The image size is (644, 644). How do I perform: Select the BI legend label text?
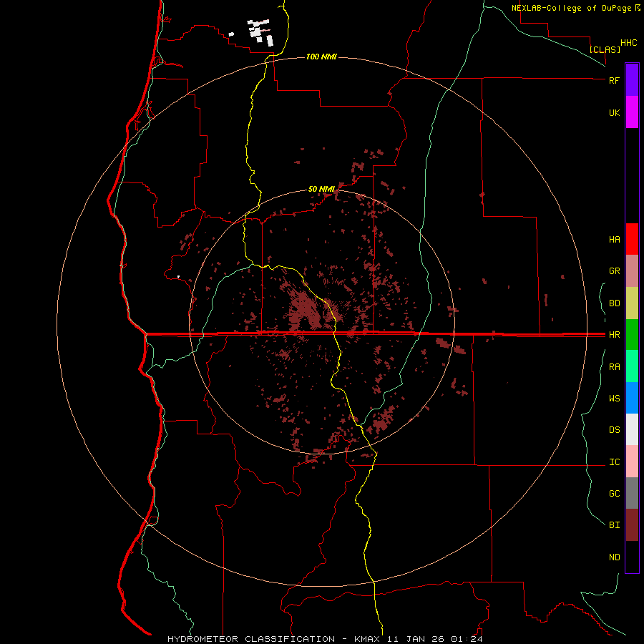[614, 525]
